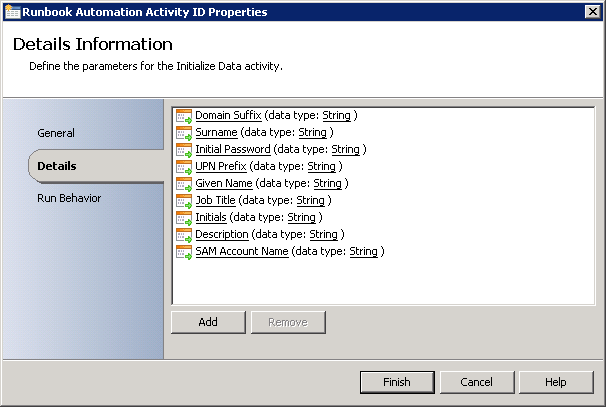Click the Finish button

[x=397, y=382]
